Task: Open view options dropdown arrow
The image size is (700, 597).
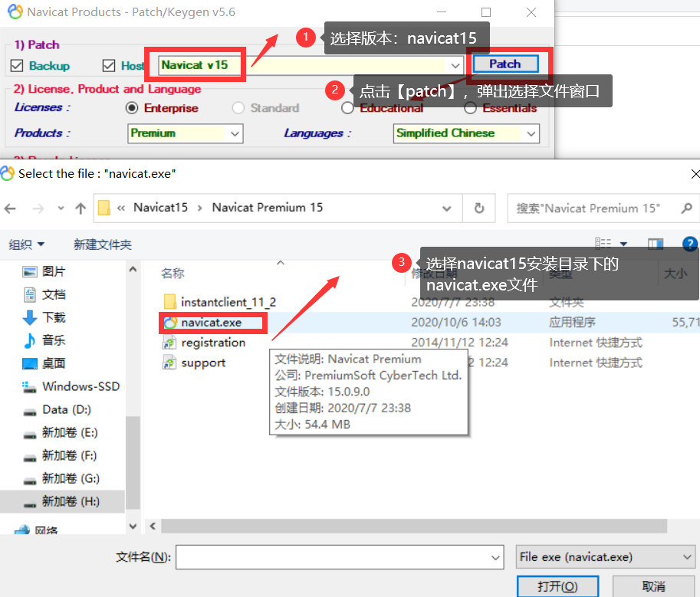Action: coord(623,244)
